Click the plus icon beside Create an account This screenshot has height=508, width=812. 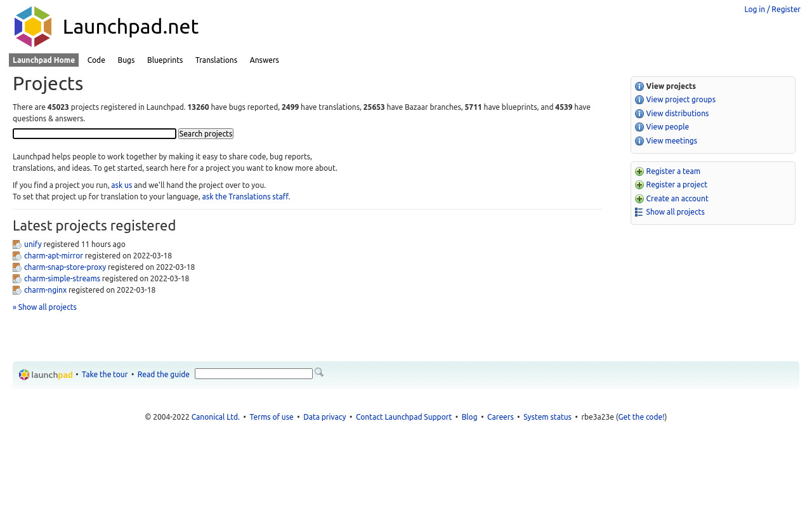pos(639,199)
